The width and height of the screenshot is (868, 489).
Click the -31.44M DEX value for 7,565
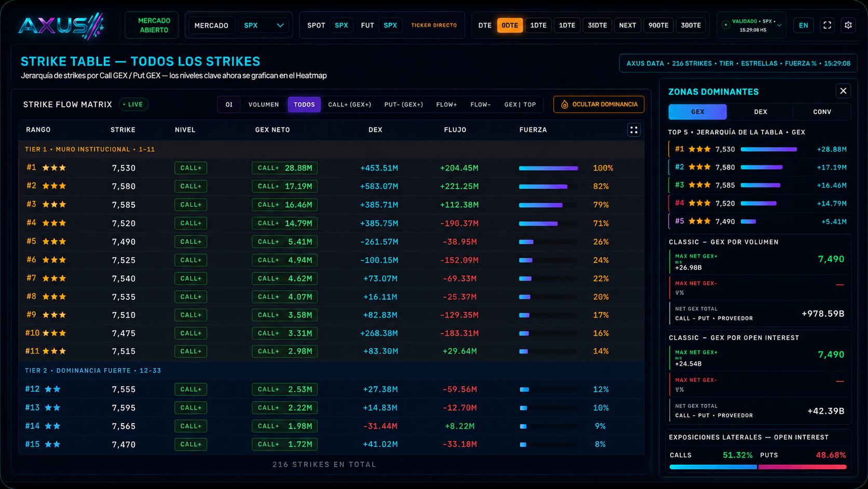381,426
